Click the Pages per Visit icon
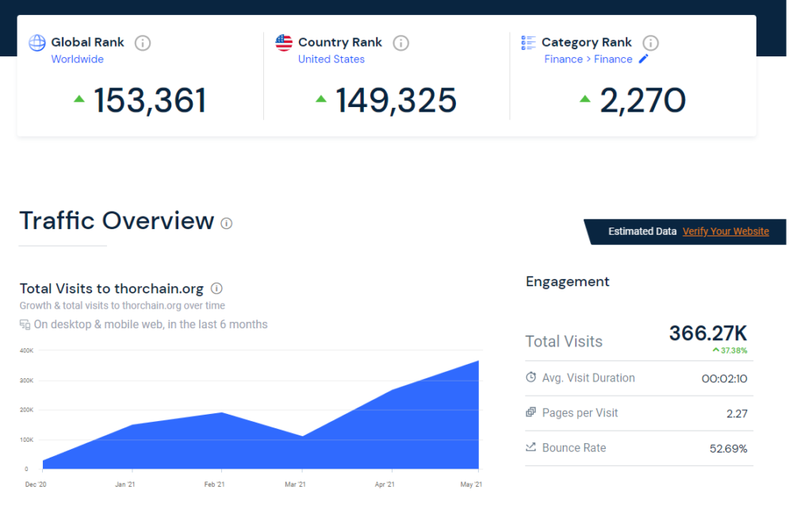 (531, 413)
